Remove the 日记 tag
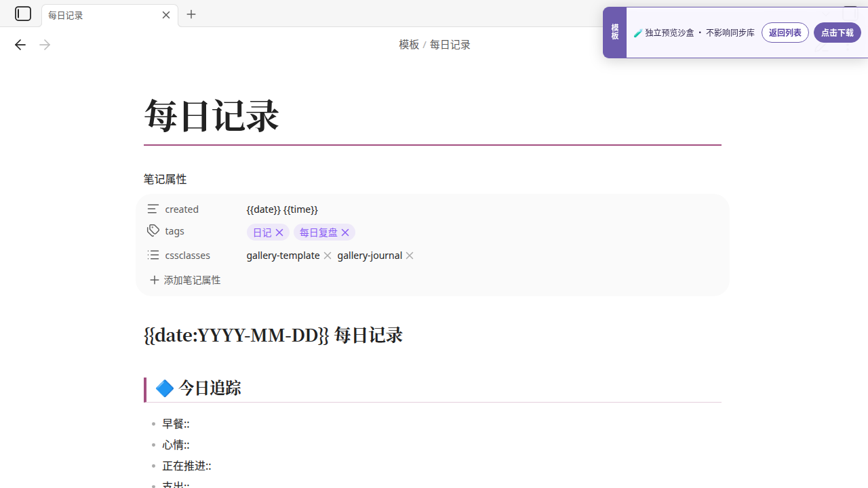The image size is (868, 488). click(279, 232)
